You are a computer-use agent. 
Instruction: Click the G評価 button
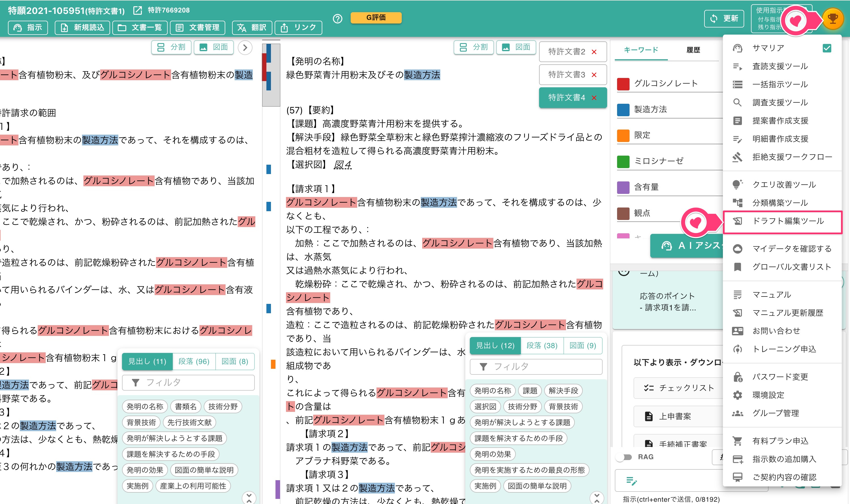(x=376, y=18)
